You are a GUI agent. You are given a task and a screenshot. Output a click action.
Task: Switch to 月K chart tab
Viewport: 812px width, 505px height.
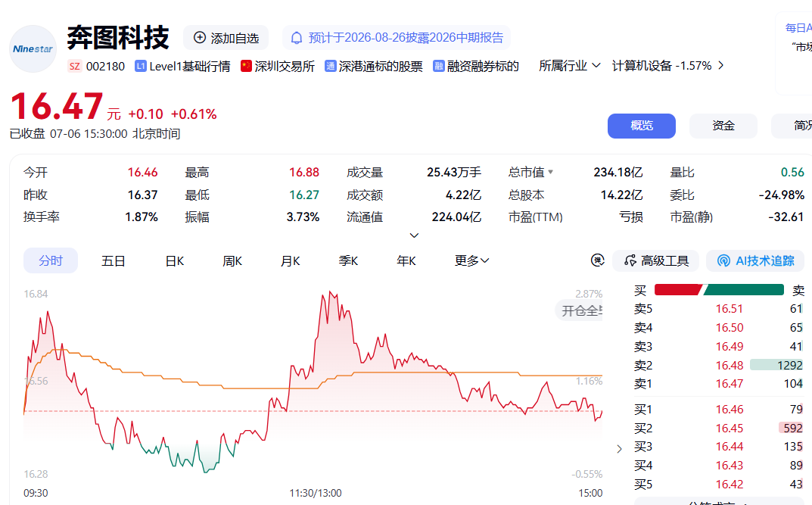(291, 261)
